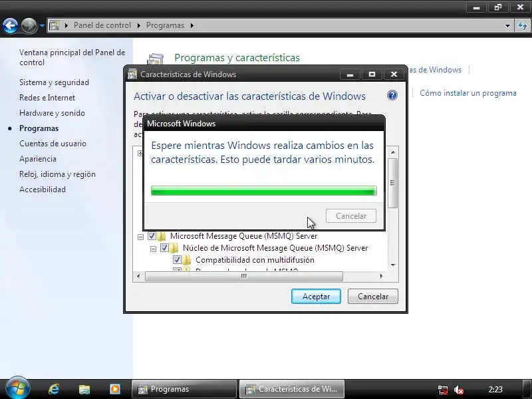Switch to Características de Wi... taskbar window
Viewport: 532px width, 399px height.
point(292,389)
